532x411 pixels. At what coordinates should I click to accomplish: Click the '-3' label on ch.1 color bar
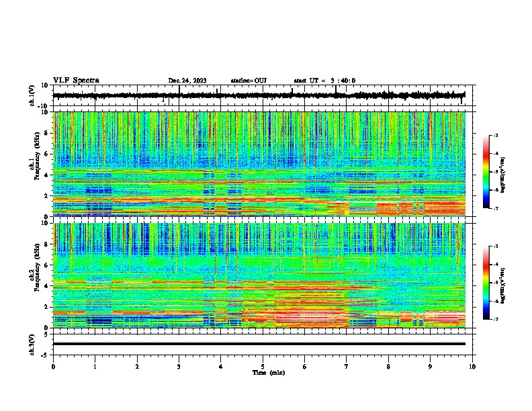(495, 135)
